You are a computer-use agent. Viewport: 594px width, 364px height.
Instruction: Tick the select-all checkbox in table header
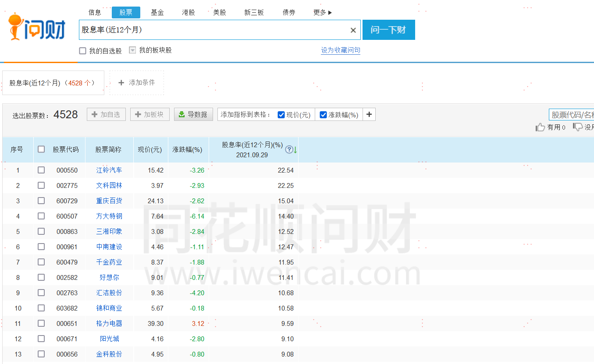[x=41, y=149]
